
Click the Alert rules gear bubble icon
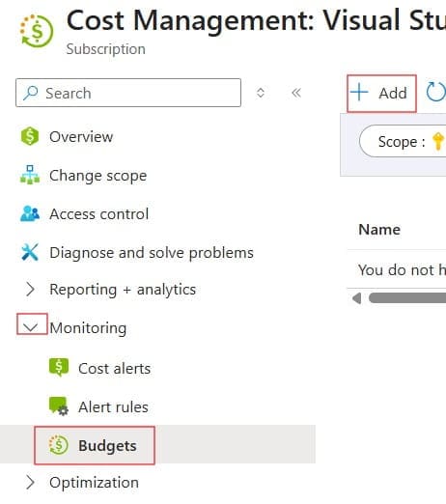point(59,406)
